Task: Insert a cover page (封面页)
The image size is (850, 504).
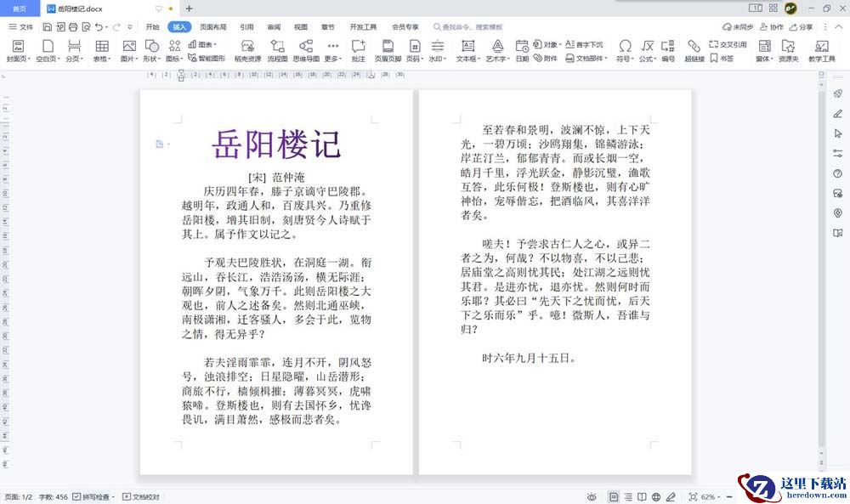Action: [18, 51]
